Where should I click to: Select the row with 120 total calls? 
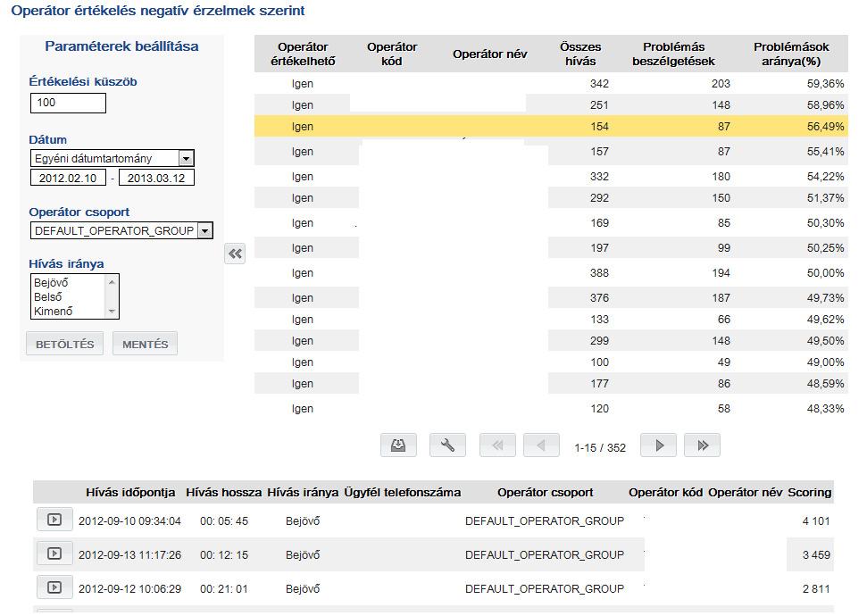(551, 409)
